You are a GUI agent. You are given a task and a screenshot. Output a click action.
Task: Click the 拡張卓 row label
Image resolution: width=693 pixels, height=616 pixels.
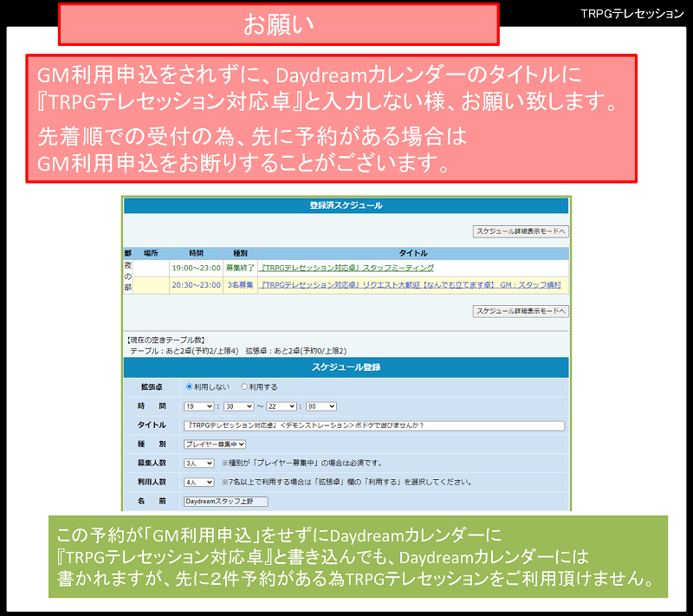(x=151, y=387)
